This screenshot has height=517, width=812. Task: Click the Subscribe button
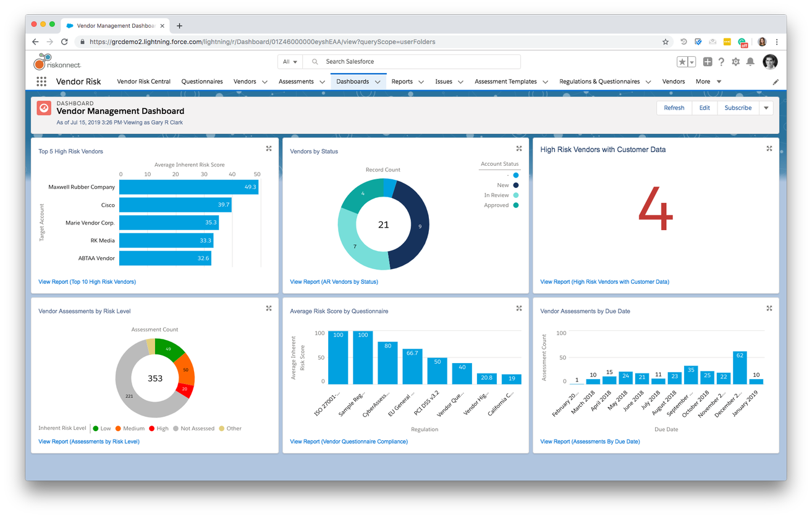[738, 108]
